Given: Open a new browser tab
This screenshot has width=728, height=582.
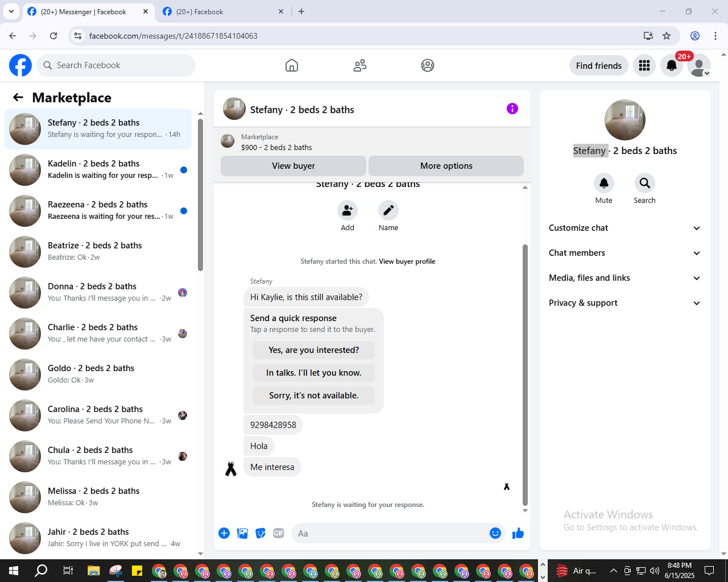Looking at the screenshot, I should click(x=301, y=11).
